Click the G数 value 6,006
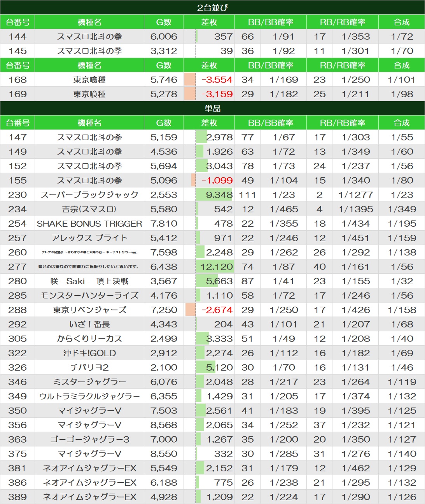The height and width of the screenshot is (504, 425). point(164,37)
